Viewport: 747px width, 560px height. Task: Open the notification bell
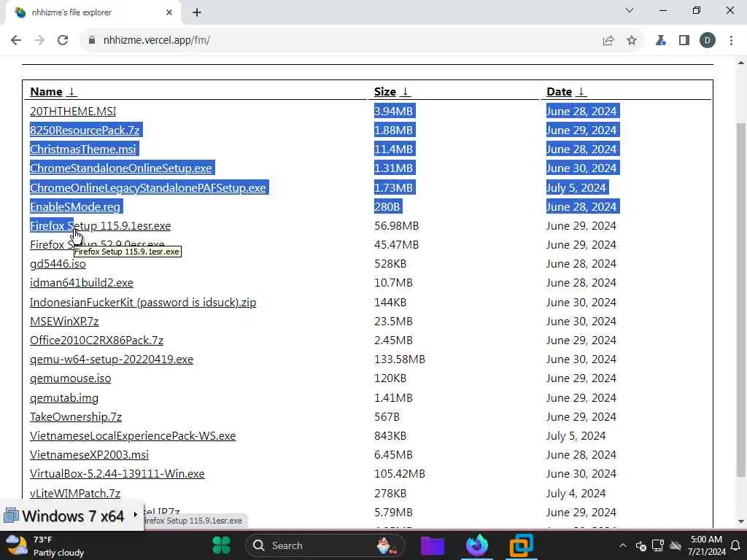pos(735,545)
